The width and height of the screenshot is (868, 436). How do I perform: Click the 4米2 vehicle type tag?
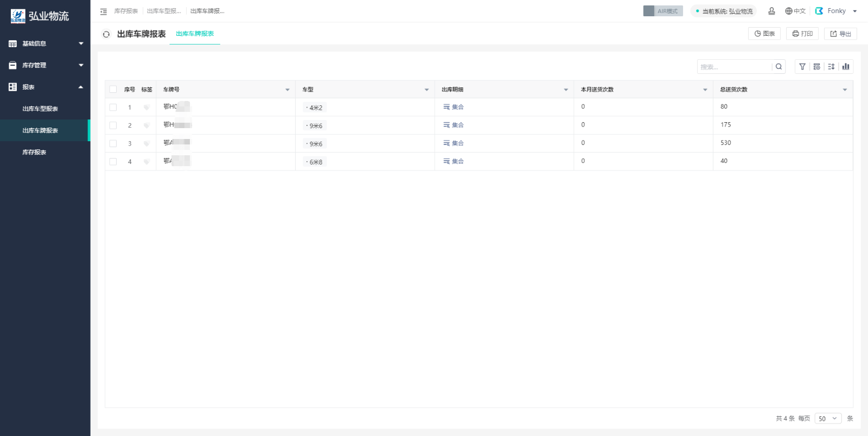[x=314, y=108]
